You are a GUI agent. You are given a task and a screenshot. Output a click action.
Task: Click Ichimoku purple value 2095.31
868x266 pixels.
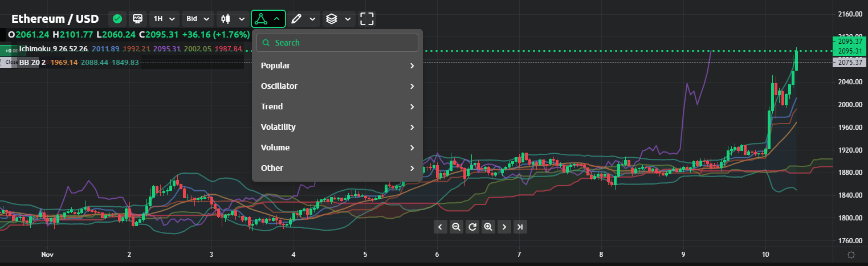[167, 49]
